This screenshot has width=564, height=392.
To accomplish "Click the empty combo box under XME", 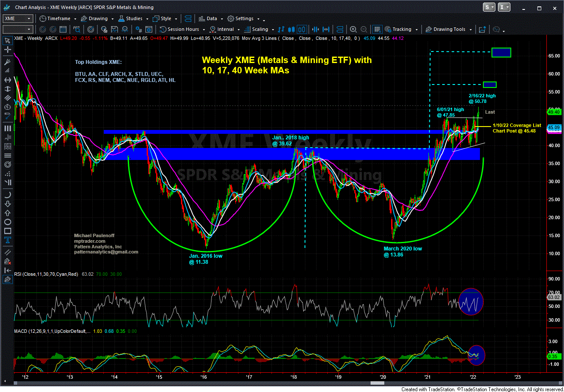I will pos(17,29).
